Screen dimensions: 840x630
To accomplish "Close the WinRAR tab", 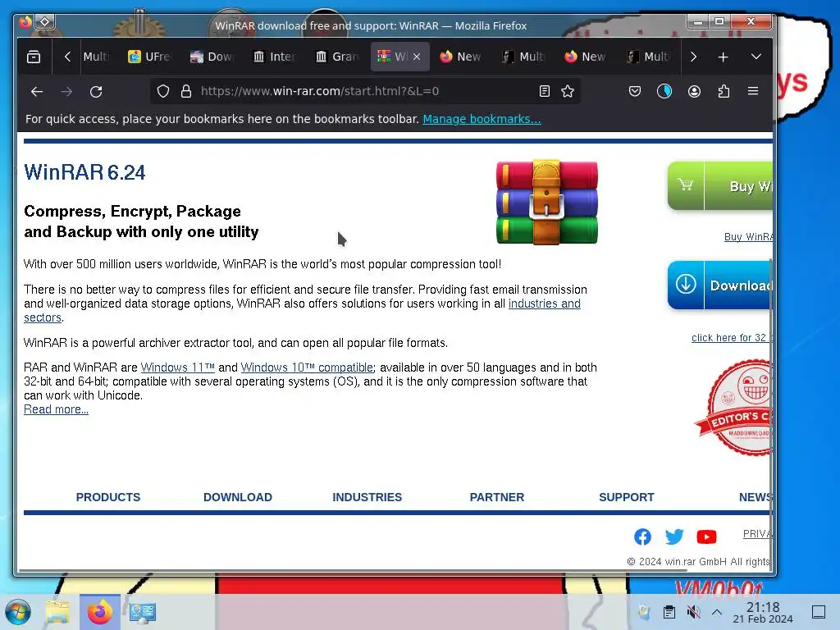I will [x=417, y=57].
